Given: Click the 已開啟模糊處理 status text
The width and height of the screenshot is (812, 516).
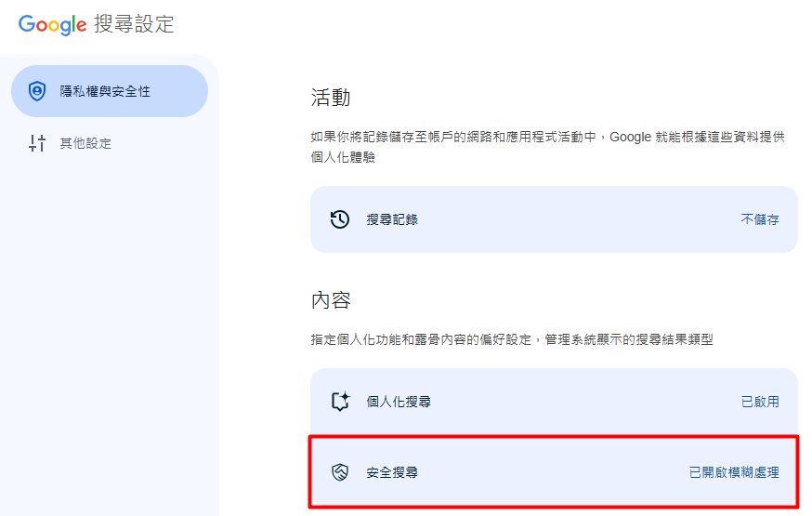Looking at the screenshot, I should point(734,472).
